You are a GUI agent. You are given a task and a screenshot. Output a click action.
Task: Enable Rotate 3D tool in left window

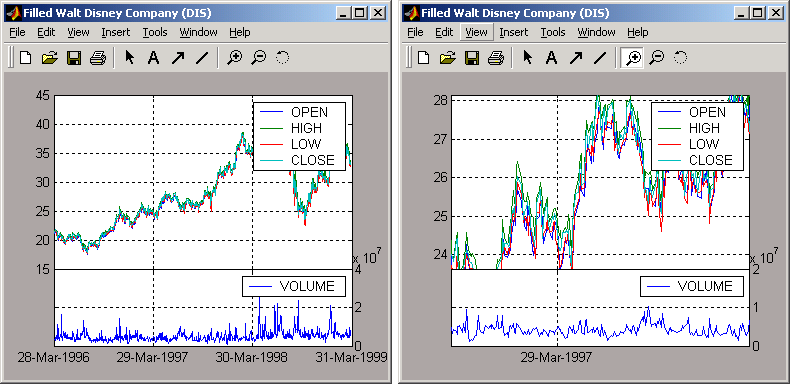click(282, 58)
